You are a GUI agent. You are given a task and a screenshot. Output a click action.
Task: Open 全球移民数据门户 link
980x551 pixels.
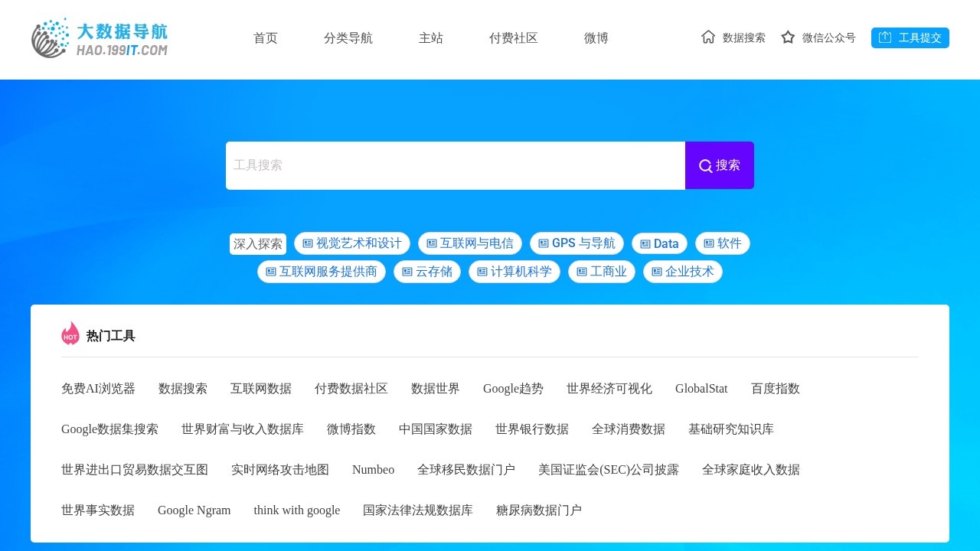(466, 470)
